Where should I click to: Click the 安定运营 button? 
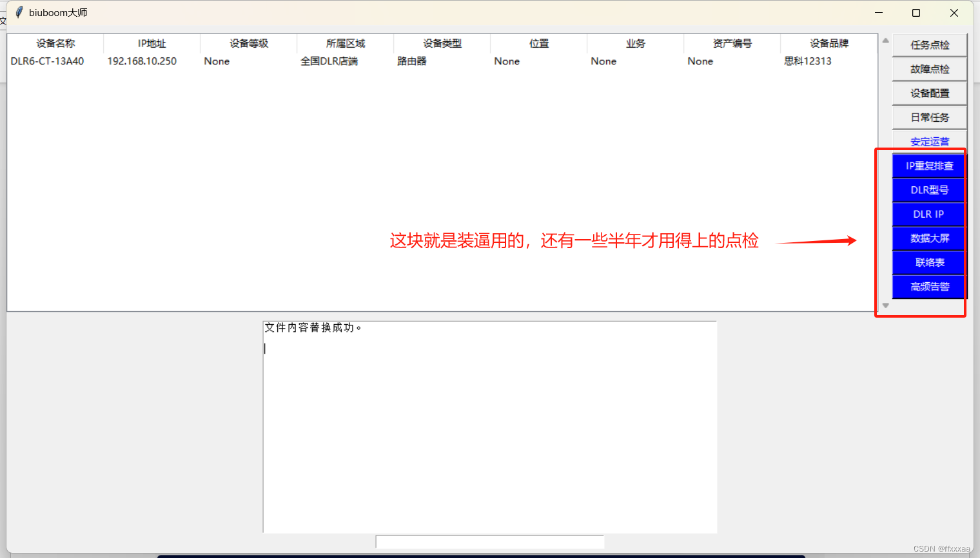929,140
